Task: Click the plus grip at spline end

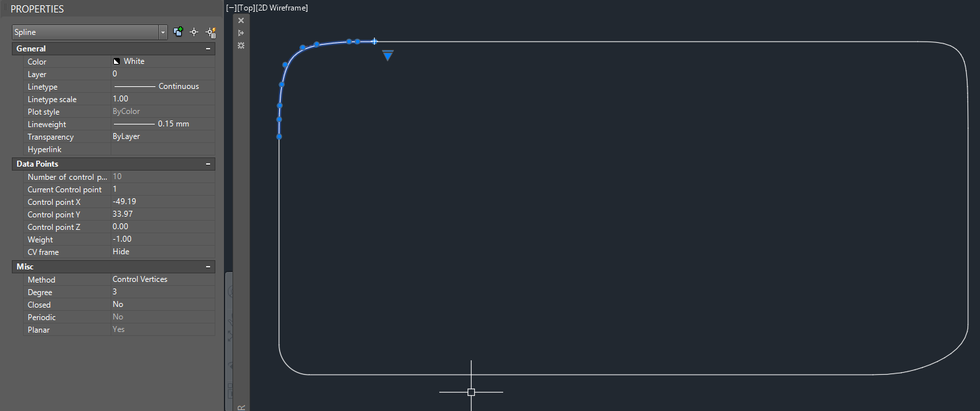Action: coord(374,41)
